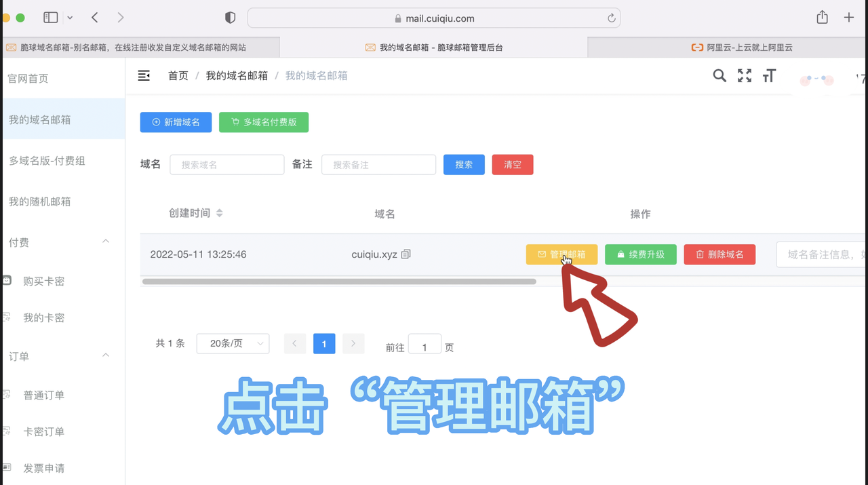Focus the 搜索备注 input field
868x485 pixels.
(x=378, y=165)
